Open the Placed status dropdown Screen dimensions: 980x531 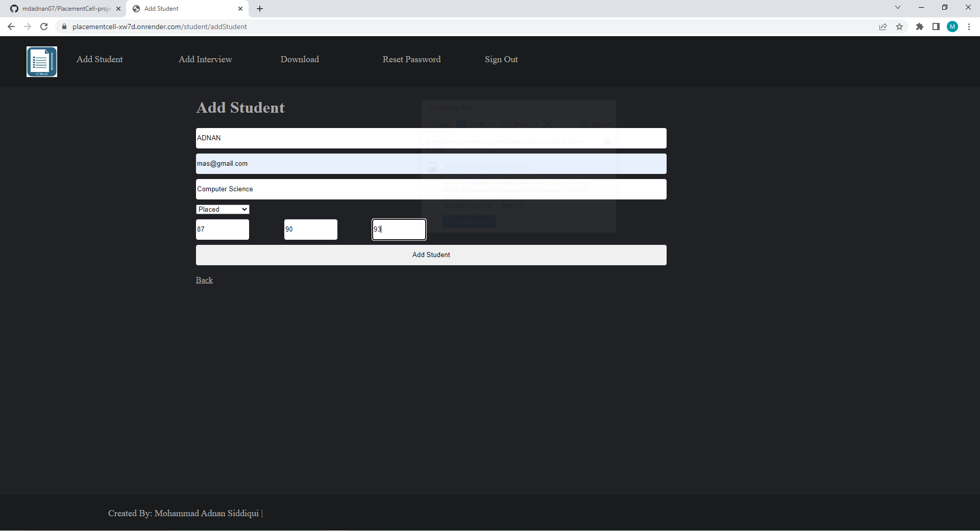point(222,209)
